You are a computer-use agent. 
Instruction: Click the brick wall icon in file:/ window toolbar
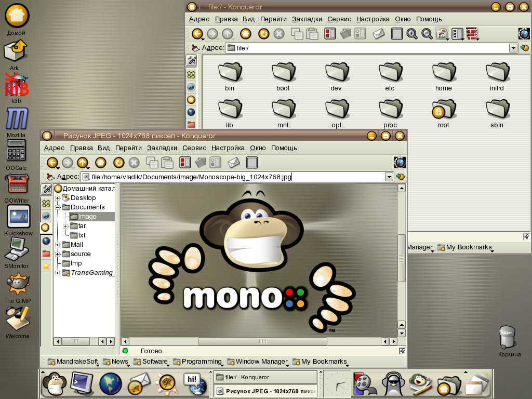point(472,34)
